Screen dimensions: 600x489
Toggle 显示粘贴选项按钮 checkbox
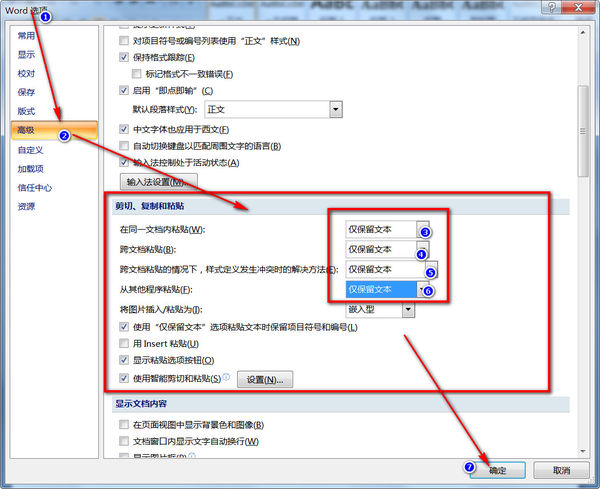(124, 360)
